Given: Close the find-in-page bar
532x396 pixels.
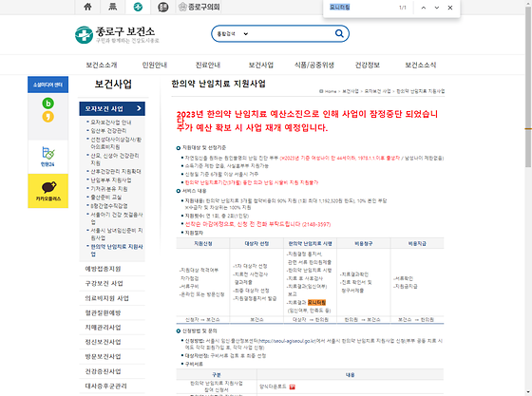Looking at the screenshot, I should (450, 8).
